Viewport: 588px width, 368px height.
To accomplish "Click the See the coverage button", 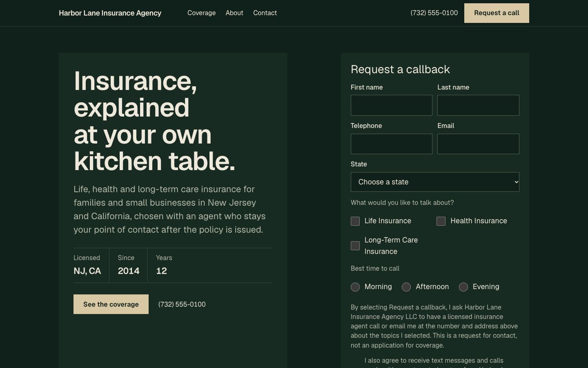I will (x=111, y=304).
